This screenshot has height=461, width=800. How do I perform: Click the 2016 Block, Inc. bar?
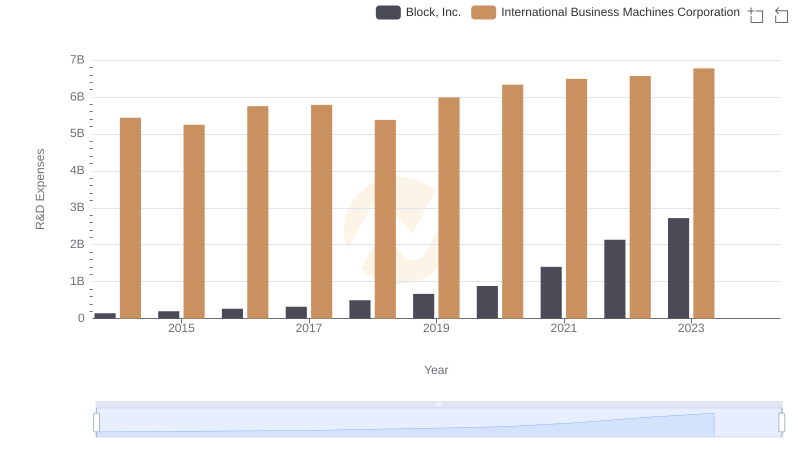(233, 314)
